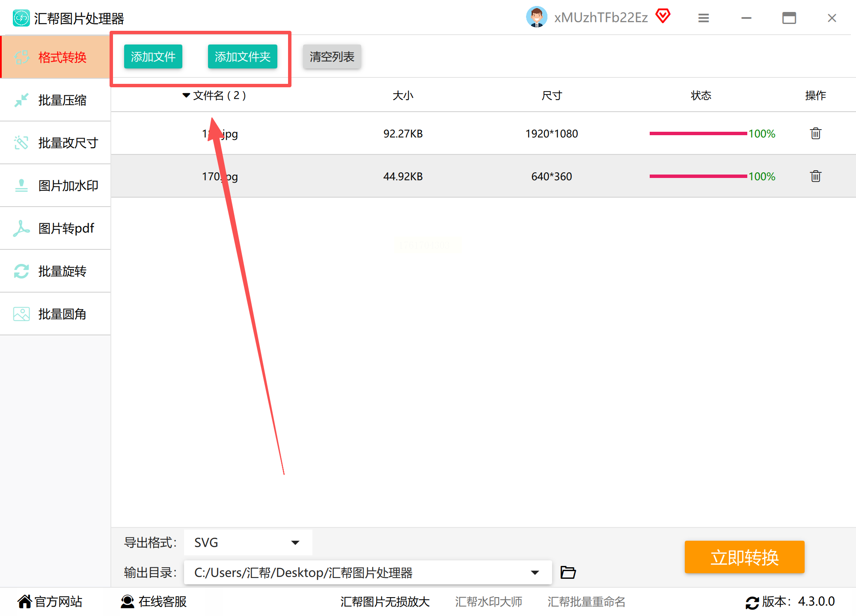Delete the first jpg file via trash icon
This screenshot has width=856, height=616.
tap(815, 133)
